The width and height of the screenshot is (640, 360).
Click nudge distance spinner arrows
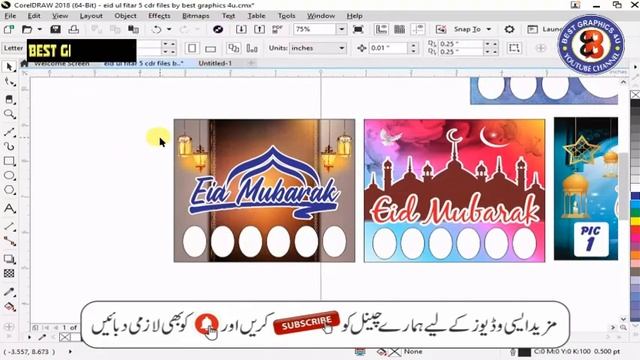point(413,48)
